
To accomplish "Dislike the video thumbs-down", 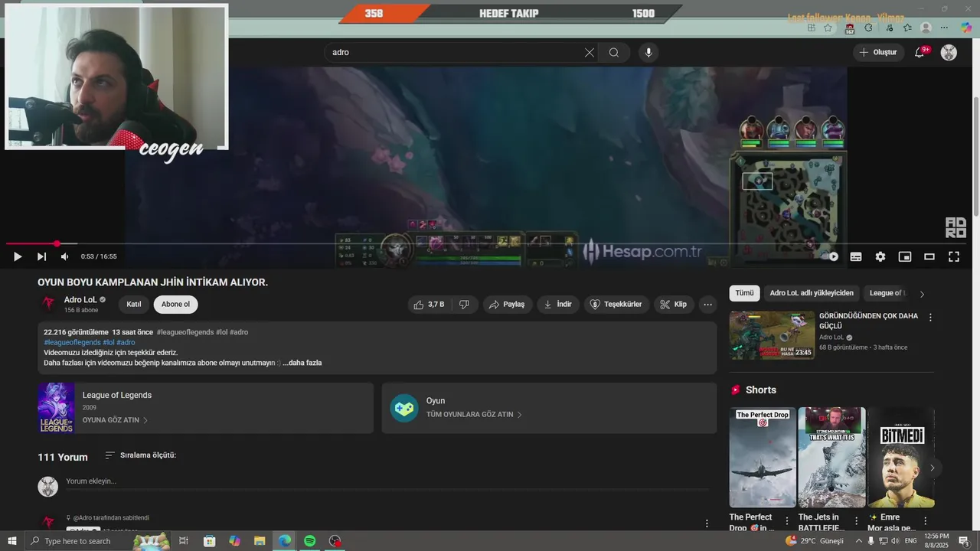I will pos(464,305).
